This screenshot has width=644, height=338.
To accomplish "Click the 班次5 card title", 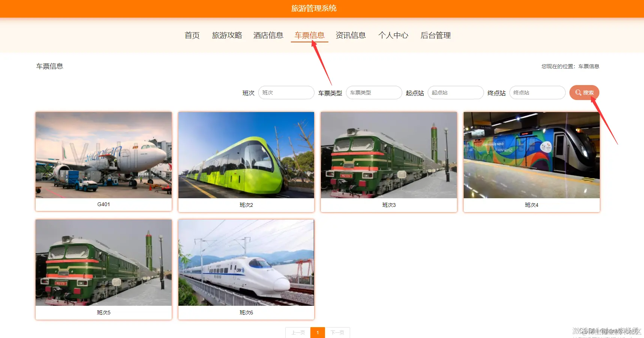I will 103,313.
